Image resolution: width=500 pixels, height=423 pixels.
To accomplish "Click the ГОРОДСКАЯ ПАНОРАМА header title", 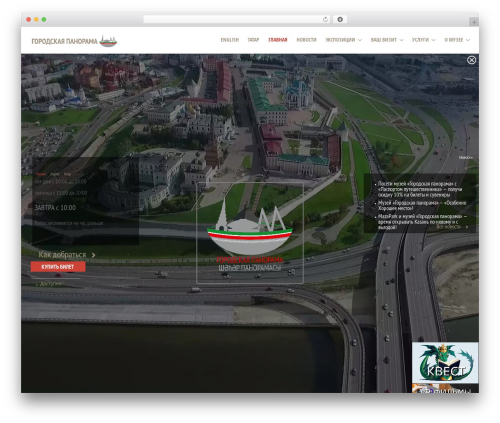I will [x=64, y=41].
